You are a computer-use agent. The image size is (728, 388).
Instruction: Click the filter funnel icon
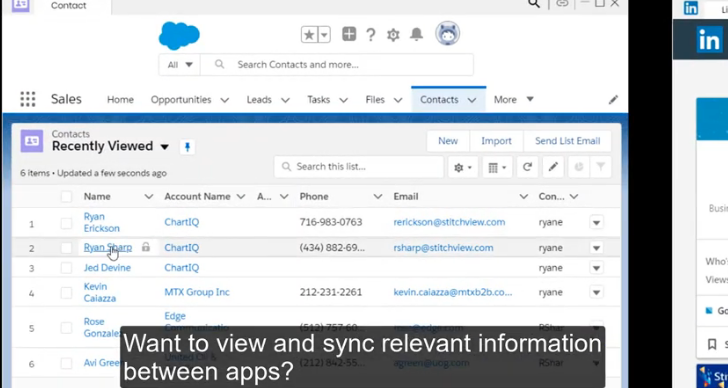(600, 167)
